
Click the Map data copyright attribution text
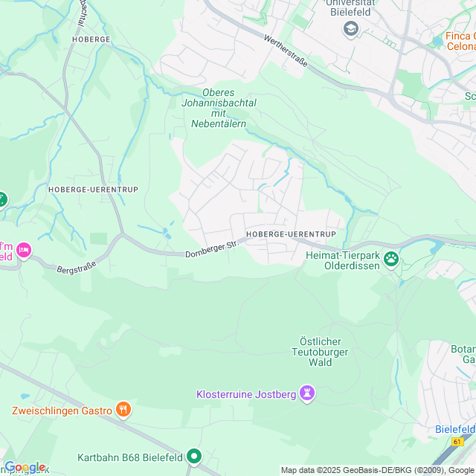(x=379, y=471)
